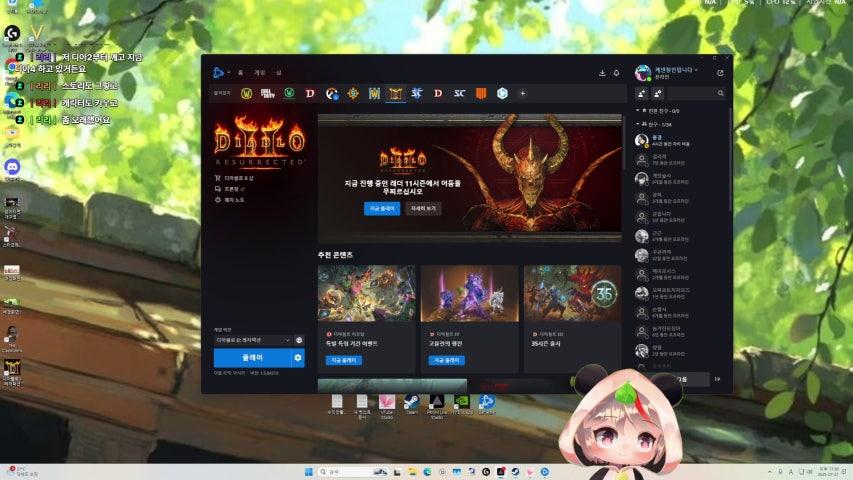Image resolution: width=853 pixels, height=480 pixels.
Task: Open Steam from the taskbar
Action: pos(515,472)
